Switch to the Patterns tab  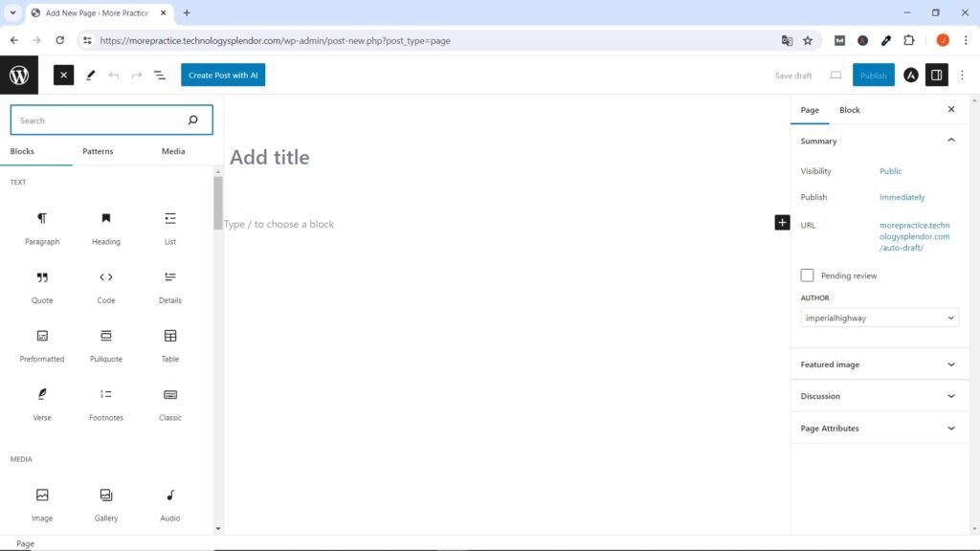[x=98, y=151]
